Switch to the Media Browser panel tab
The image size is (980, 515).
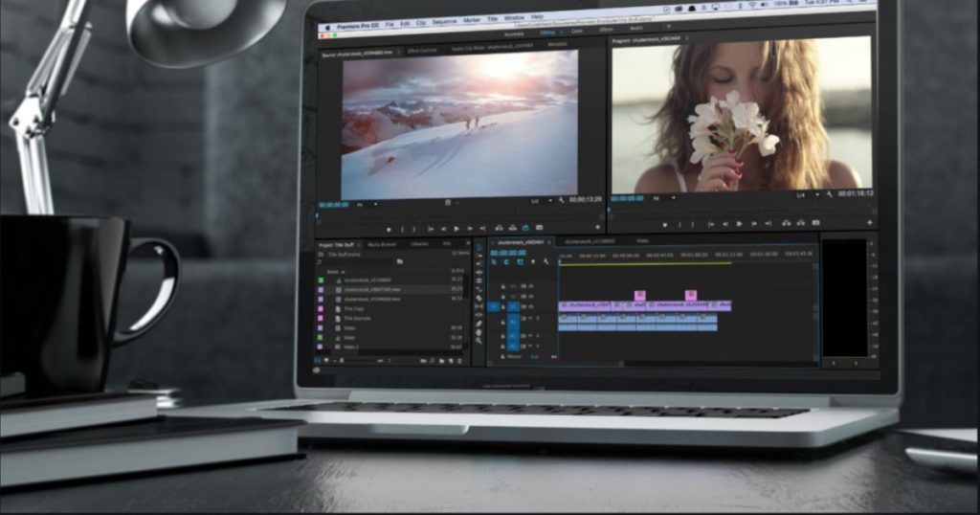point(382,243)
